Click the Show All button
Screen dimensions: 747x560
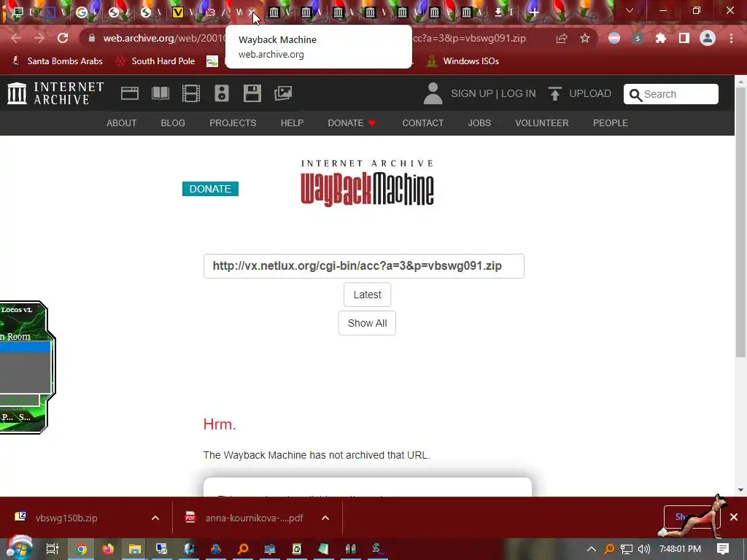[368, 323]
